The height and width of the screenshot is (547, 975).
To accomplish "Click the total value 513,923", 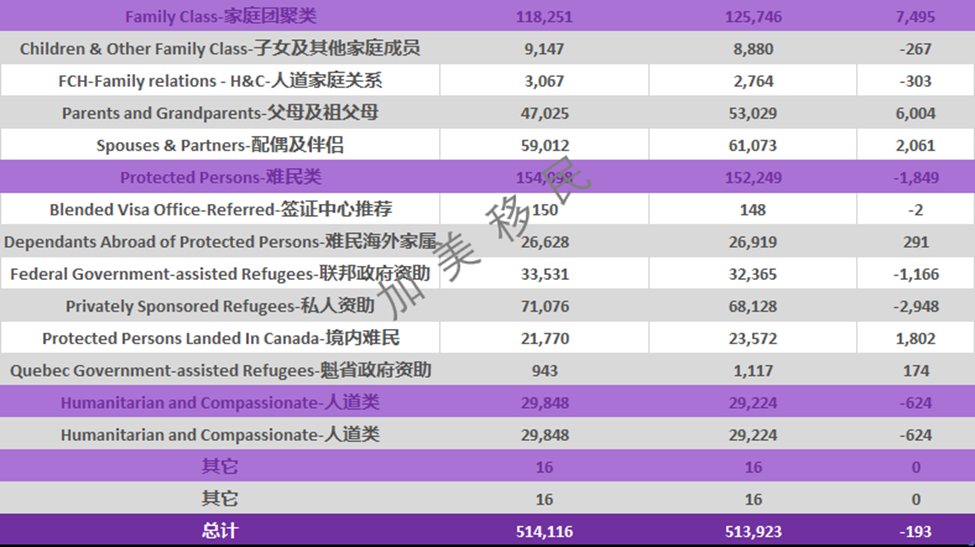I will [x=753, y=532].
